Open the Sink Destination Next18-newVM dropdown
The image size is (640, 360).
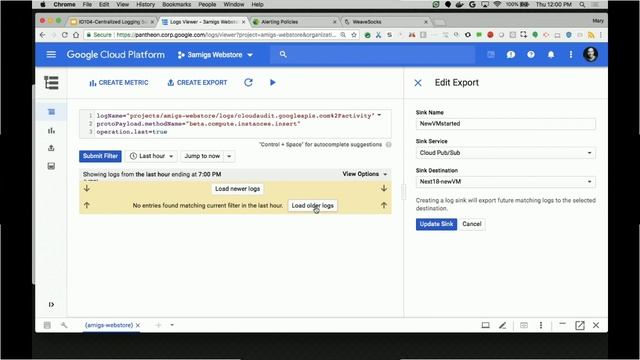coord(505,182)
